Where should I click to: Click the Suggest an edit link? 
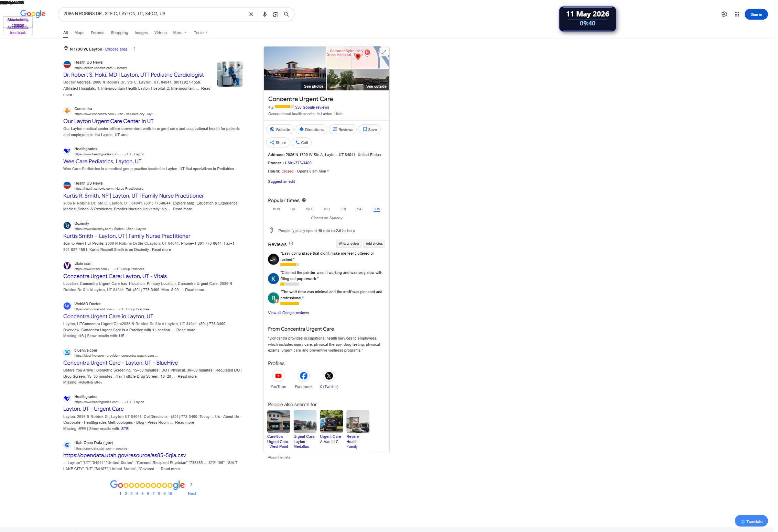tap(281, 182)
